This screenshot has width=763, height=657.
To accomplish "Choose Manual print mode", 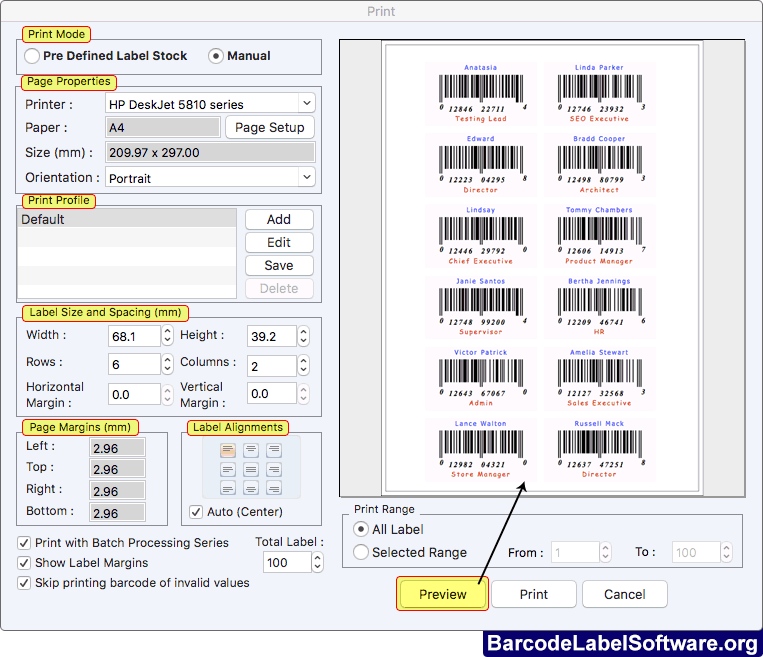I will 216,56.
